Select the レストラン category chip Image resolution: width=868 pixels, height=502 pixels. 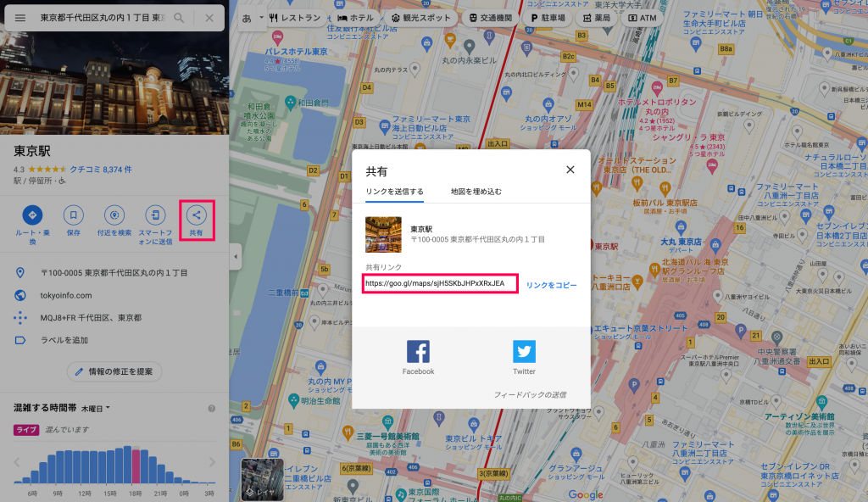coord(295,18)
